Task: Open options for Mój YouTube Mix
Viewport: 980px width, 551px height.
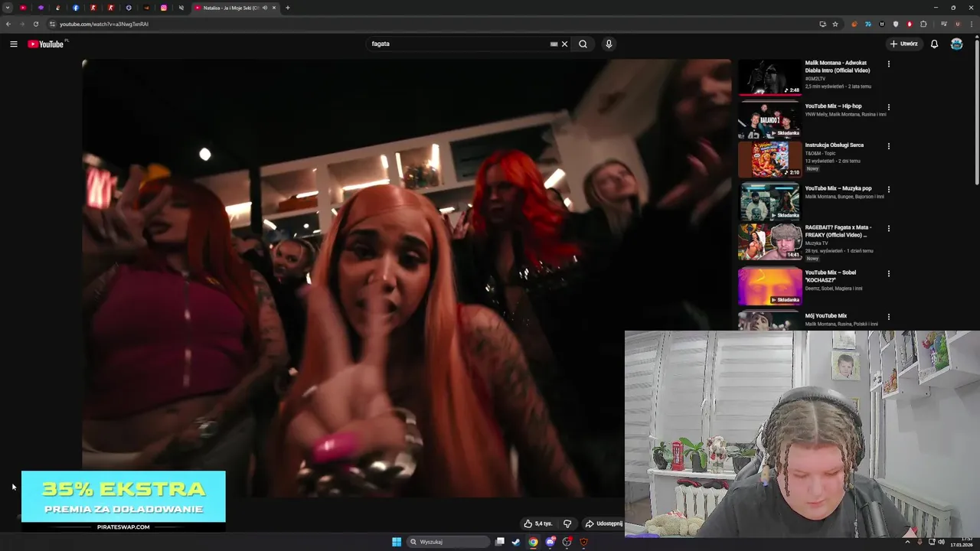Action: pos(888,317)
